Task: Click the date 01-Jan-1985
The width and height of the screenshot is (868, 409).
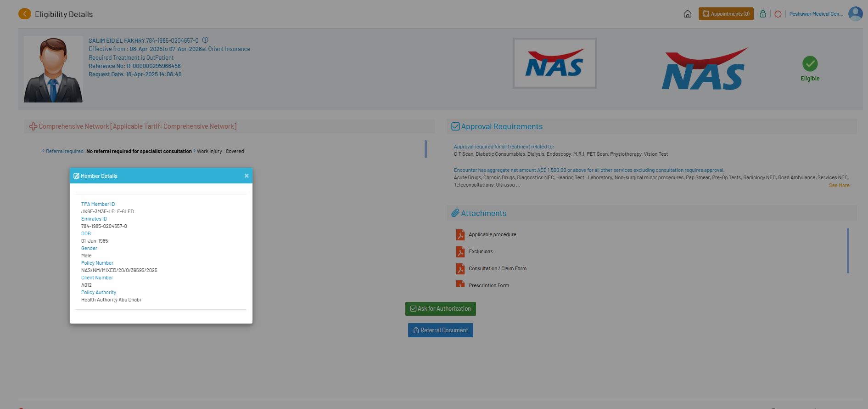Action: coord(95,241)
